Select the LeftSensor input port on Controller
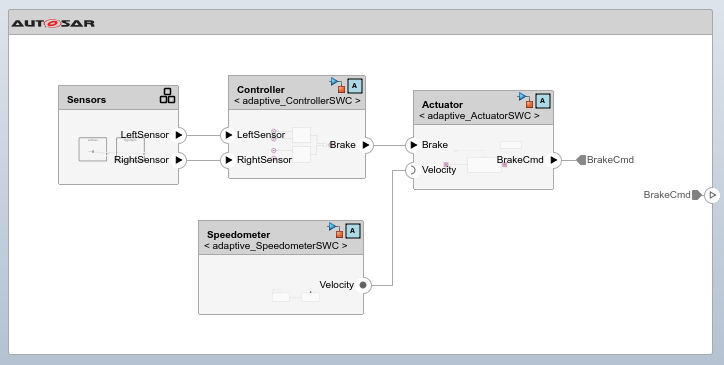This screenshot has height=365, width=724. coord(228,135)
